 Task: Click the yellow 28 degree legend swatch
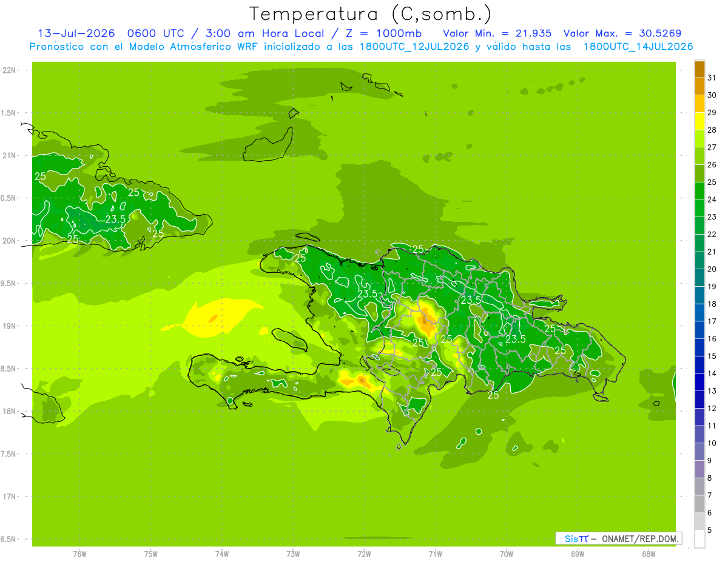coord(699,121)
